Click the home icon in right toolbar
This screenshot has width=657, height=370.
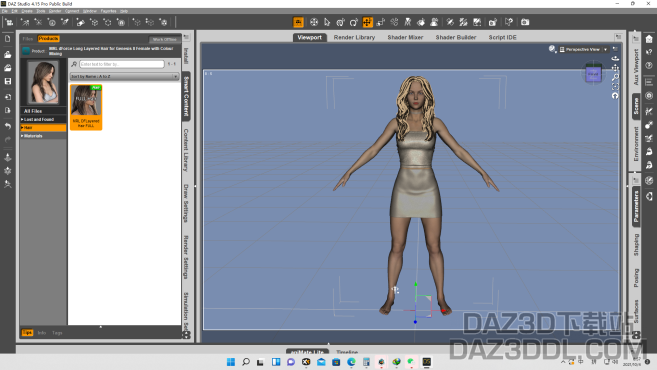click(x=649, y=39)
